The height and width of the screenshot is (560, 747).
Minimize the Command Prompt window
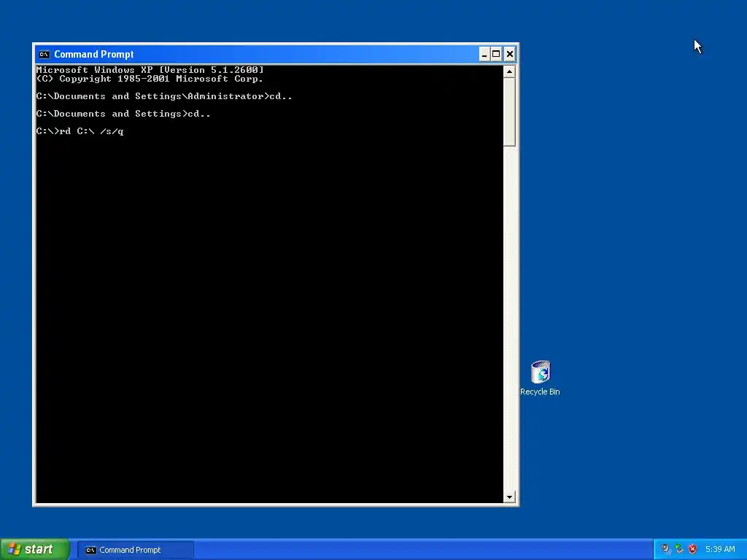pyautogui.click(x=484, y=54)
